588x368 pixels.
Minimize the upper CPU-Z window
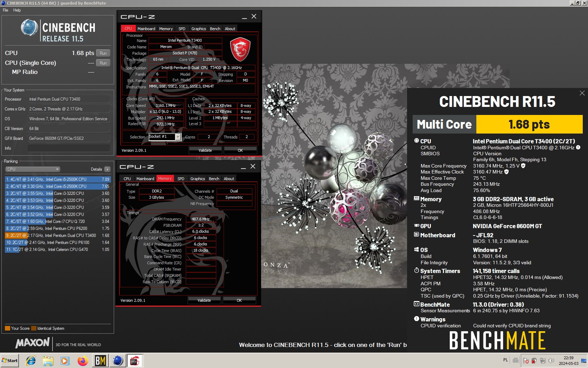pyautogui.click(x=244, y=17)
